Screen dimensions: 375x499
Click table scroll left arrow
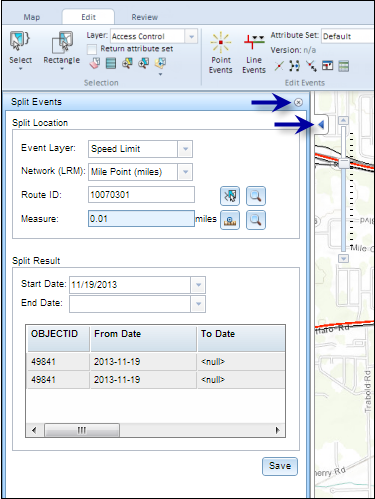click(x=34, y=430)
